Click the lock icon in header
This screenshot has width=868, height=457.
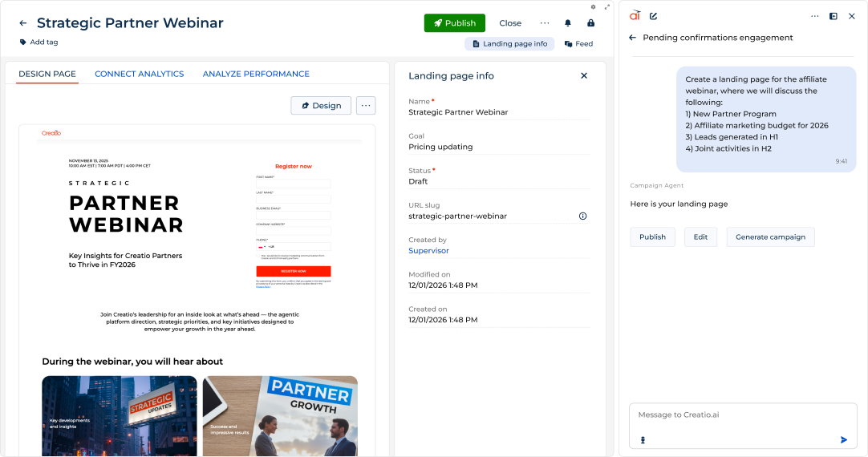(590, 23)
